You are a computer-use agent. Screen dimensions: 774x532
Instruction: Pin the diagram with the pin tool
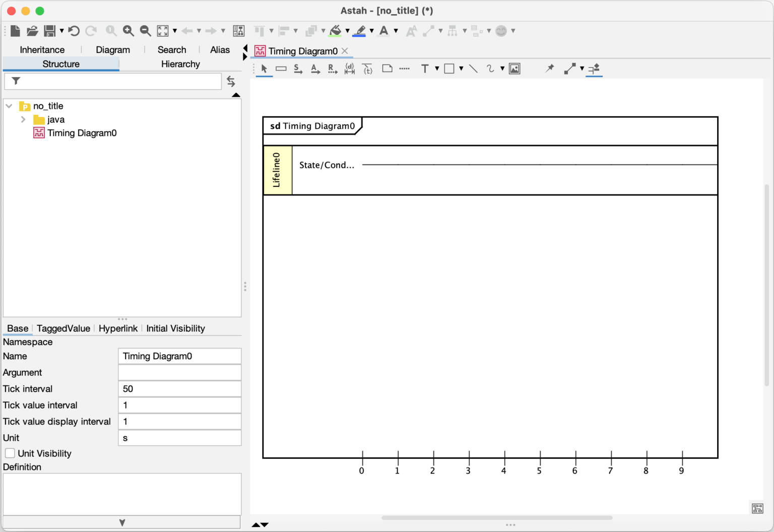pyautogui.click(x=550, y=69)
